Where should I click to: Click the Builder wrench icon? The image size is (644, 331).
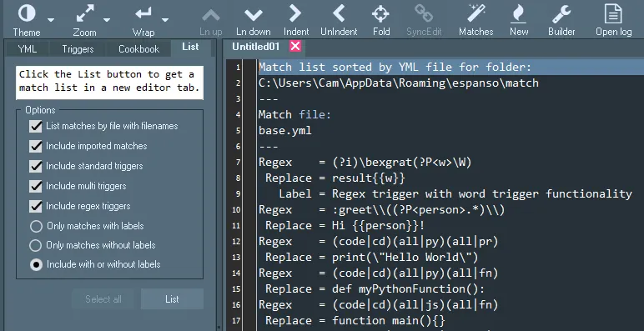[561, 14]
